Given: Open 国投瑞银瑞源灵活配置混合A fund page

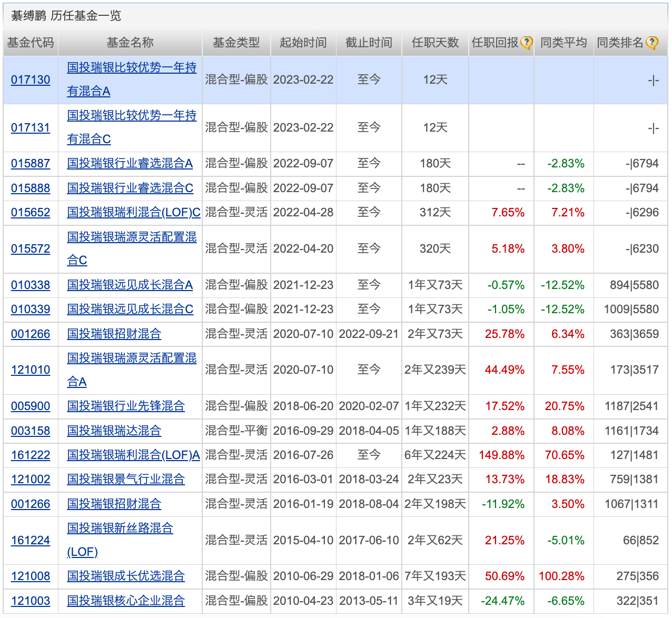Looking at the screenshot, I should (x=132, y=370).
